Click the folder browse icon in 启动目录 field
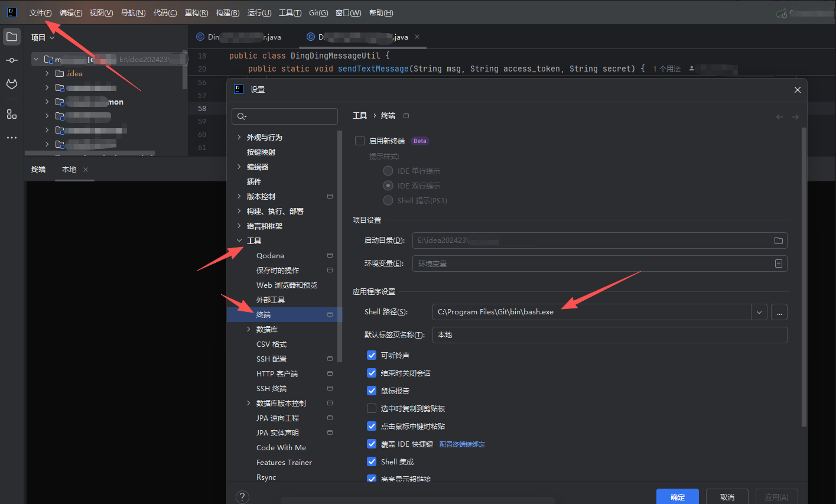Screen dimensions: 836x504 pyautogui.click(x=778, y=240)
